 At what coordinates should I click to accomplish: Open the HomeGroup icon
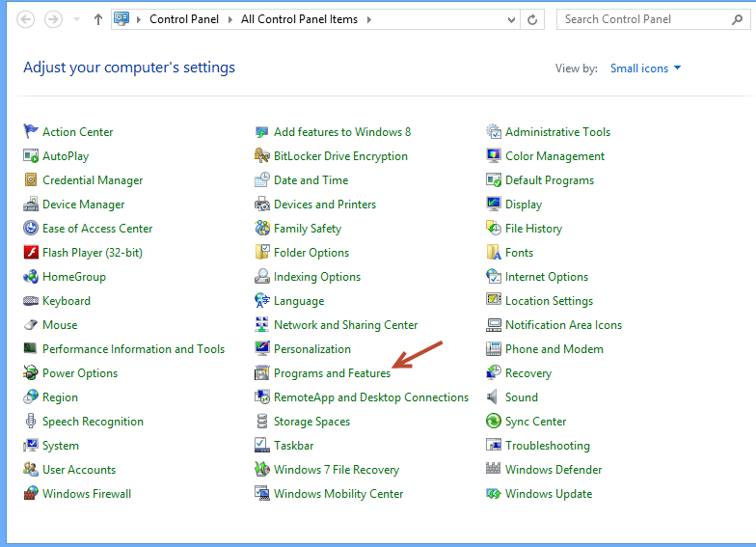[31, 276]
